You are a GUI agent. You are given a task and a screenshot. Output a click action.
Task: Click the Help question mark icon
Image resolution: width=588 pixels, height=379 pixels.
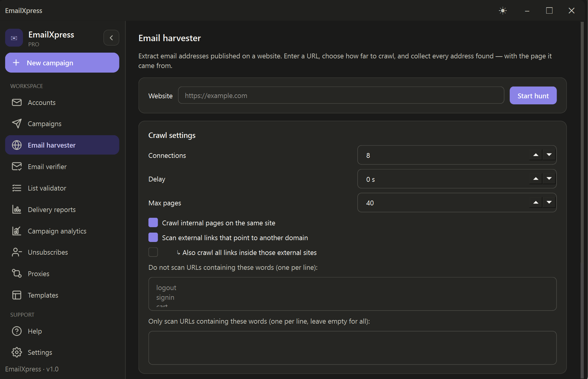pos(17,331)
